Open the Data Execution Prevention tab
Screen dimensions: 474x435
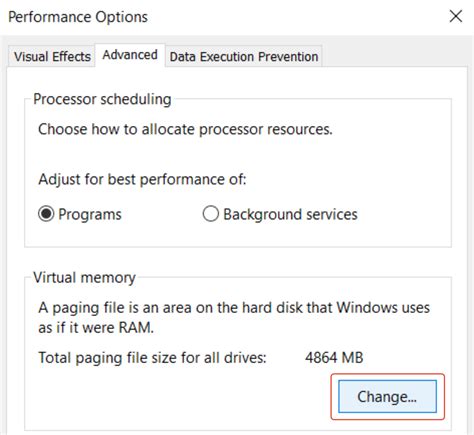(244, 56)
